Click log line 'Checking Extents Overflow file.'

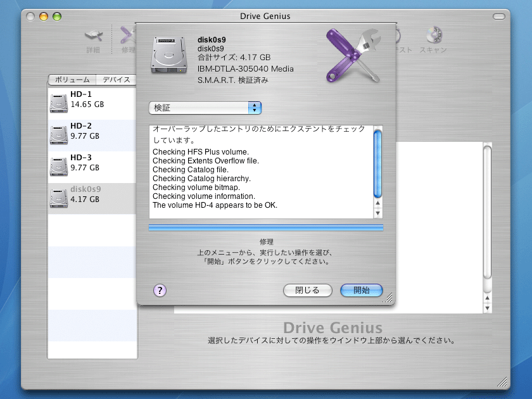pyautogui.click(x=206, y=161)
